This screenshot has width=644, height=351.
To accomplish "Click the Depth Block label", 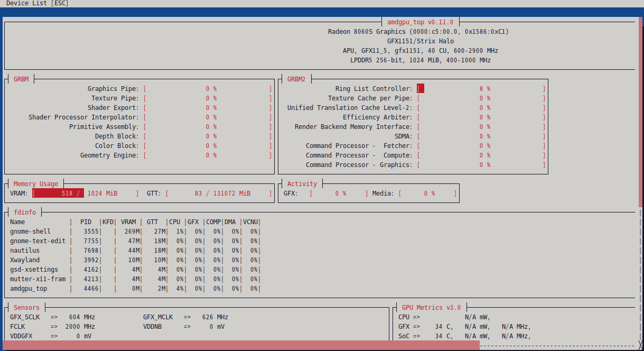I will tap(117, 136).
